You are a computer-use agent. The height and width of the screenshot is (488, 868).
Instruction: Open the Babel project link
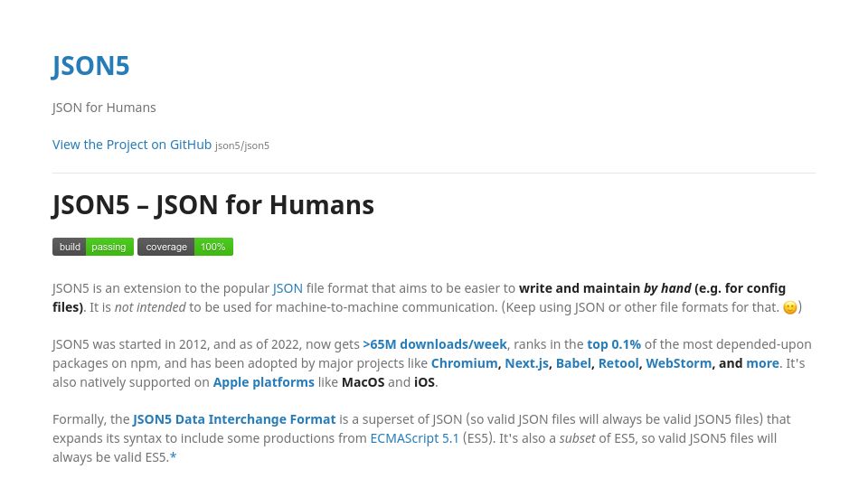click(x=573, y=363)
